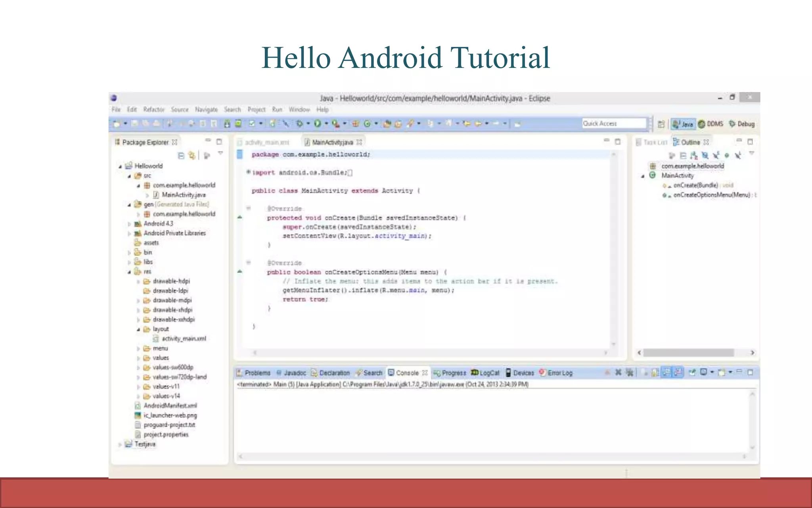Open the Error Log tab

pos(556,373)
